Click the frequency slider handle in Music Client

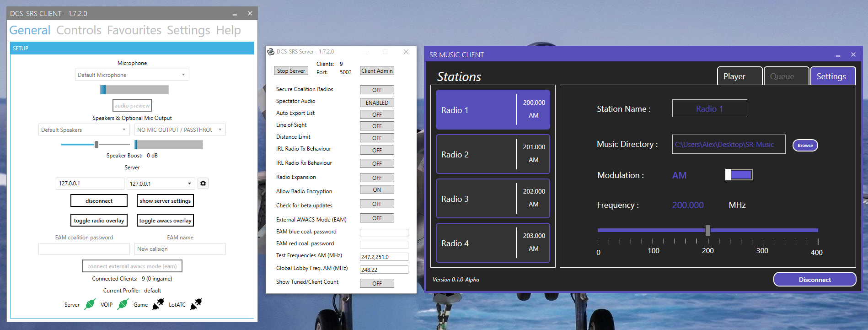click(x=707, y=230)
